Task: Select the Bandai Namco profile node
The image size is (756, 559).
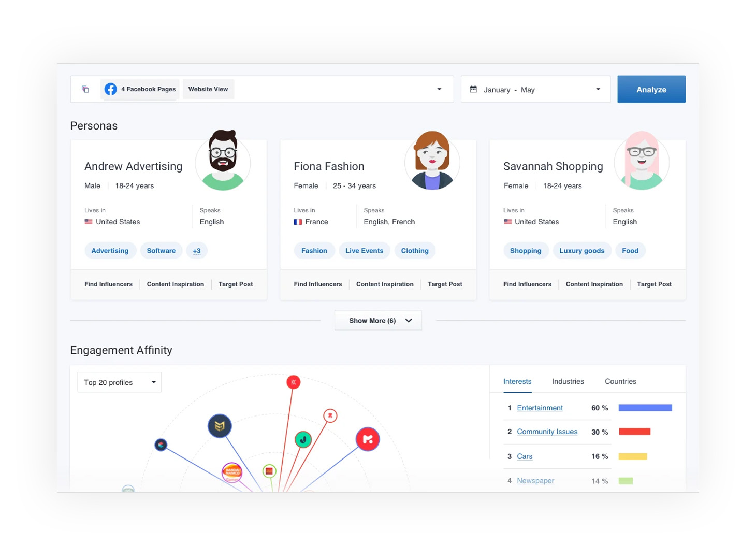Action: (x=232, y=472)
